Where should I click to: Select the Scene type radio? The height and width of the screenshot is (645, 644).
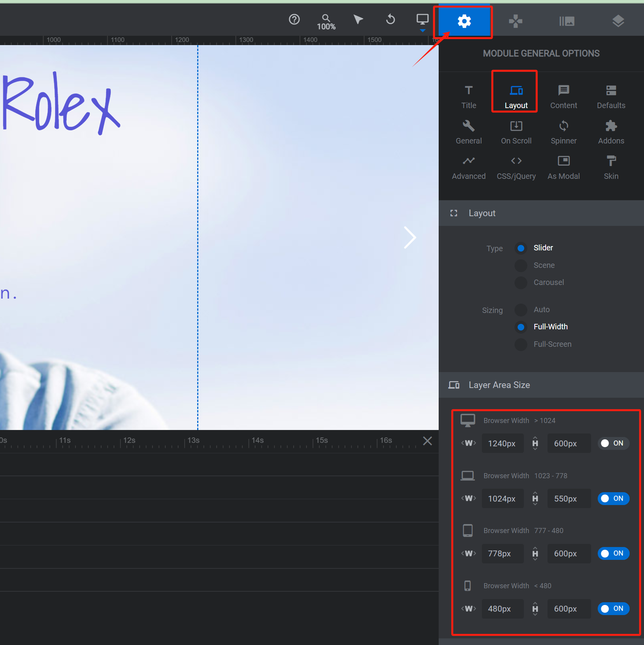[521, 265]
